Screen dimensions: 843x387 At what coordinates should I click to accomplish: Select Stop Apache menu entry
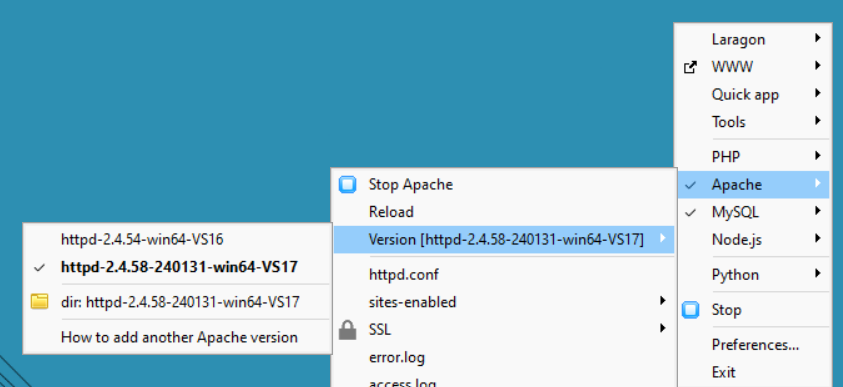[504, 184]
